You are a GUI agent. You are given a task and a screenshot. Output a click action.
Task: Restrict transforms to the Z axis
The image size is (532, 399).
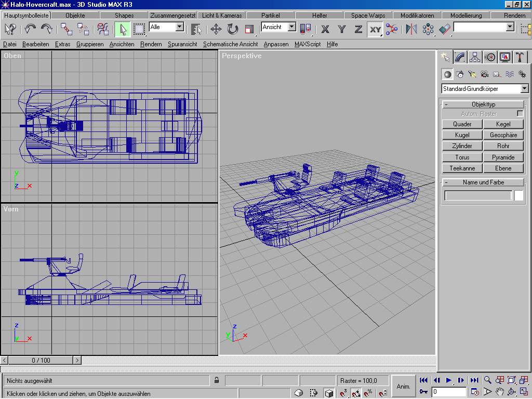point(358,29)
